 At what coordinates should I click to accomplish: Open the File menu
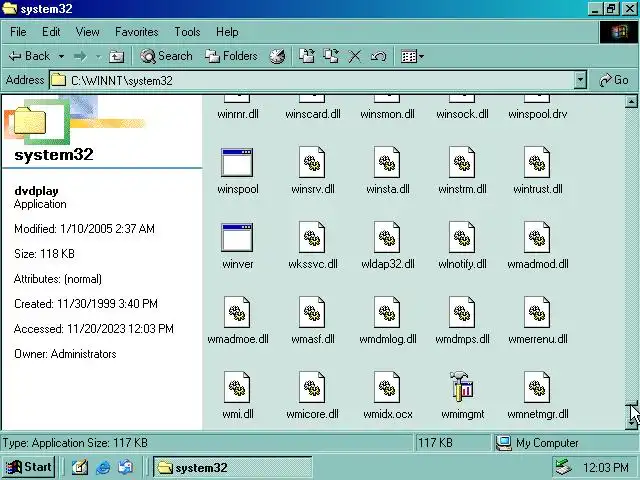(18, 32)
